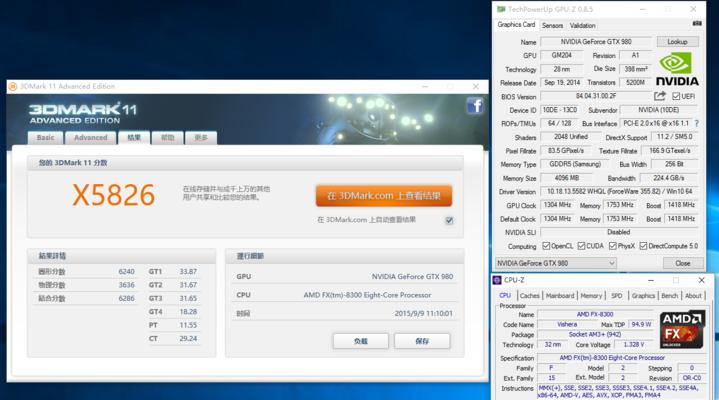Click the Close button in GPU-Z
This screenshot has width=719, height=400.
[683, 263]
